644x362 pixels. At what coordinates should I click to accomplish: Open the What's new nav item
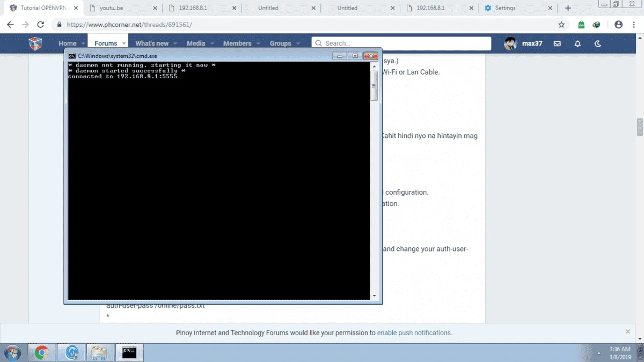pos(152,43)
